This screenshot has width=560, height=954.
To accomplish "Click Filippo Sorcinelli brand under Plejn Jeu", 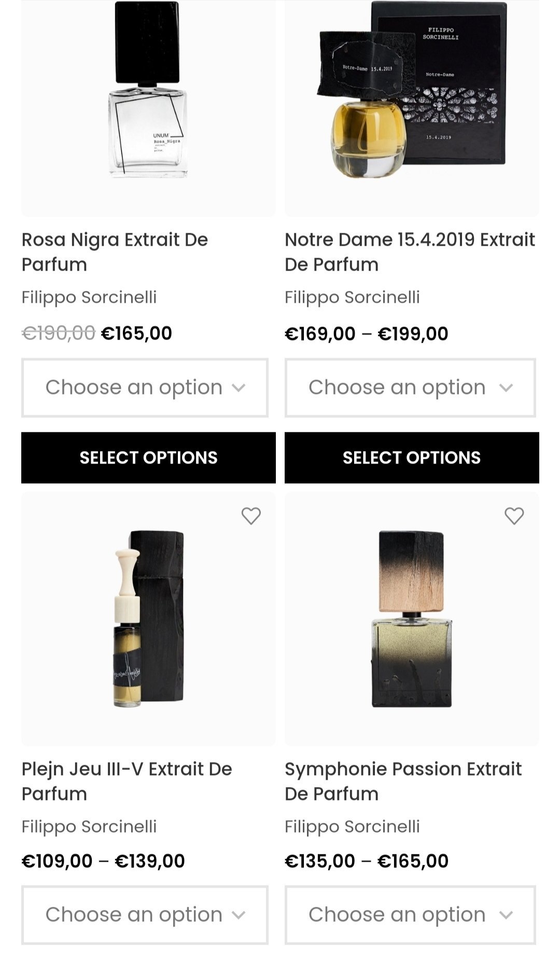I will pyautogui.click(x=89, y=827).
